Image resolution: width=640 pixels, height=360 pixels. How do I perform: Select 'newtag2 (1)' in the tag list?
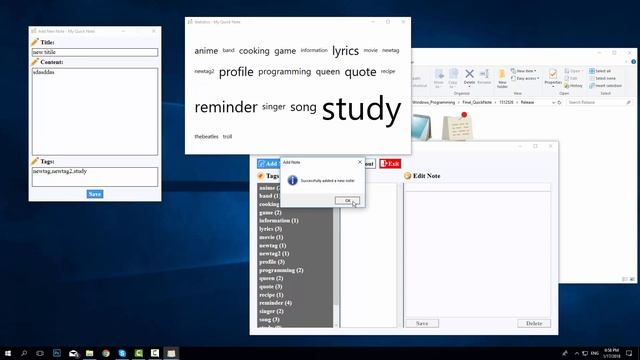pos(274,253)
